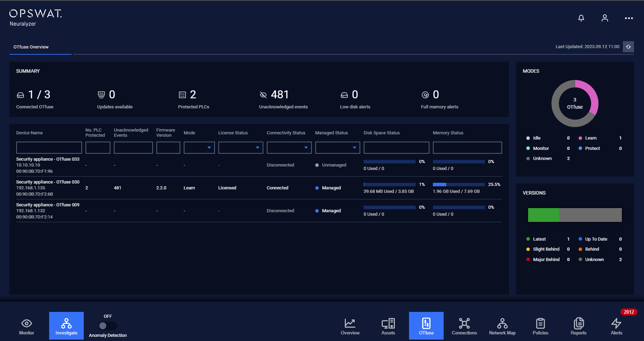
Task: Refresh the OTfuse overview data
Action: pos(628,47)
